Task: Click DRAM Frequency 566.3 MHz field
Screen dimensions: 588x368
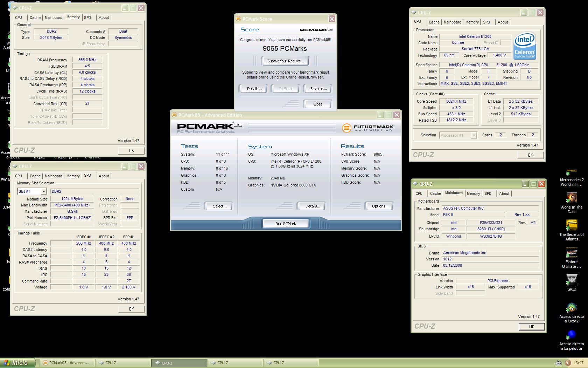Action: click(x=87, y=60)
